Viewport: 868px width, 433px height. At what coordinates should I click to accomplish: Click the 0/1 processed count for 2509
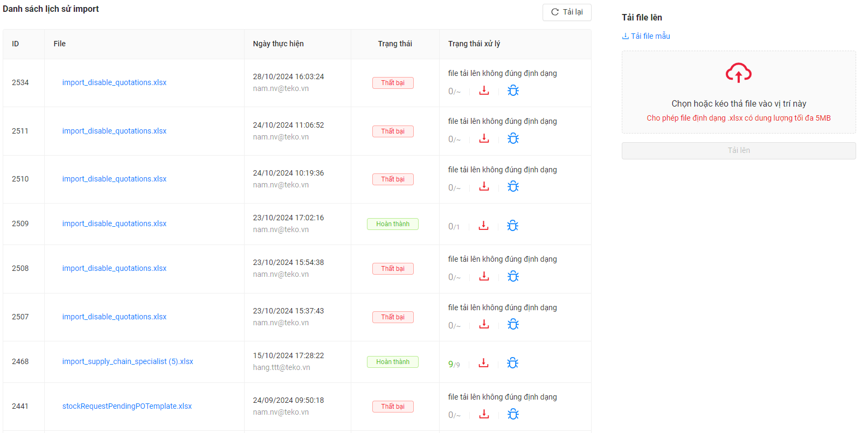454,227
